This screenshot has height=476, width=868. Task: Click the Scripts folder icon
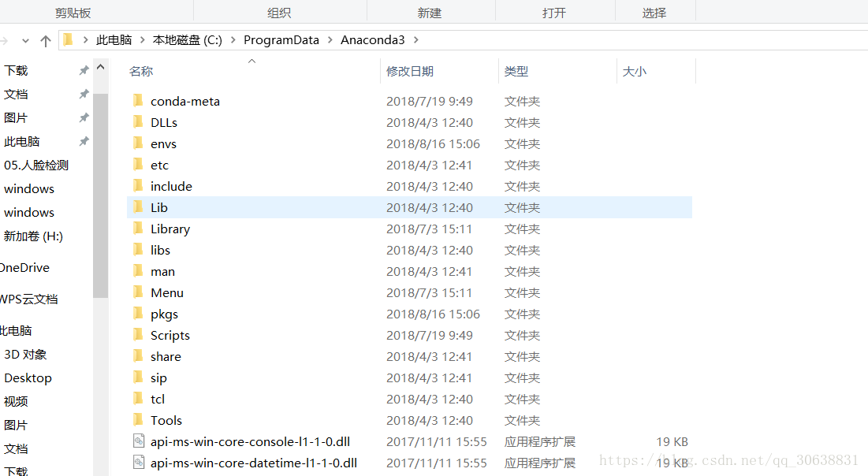click(x=138, y=335)
